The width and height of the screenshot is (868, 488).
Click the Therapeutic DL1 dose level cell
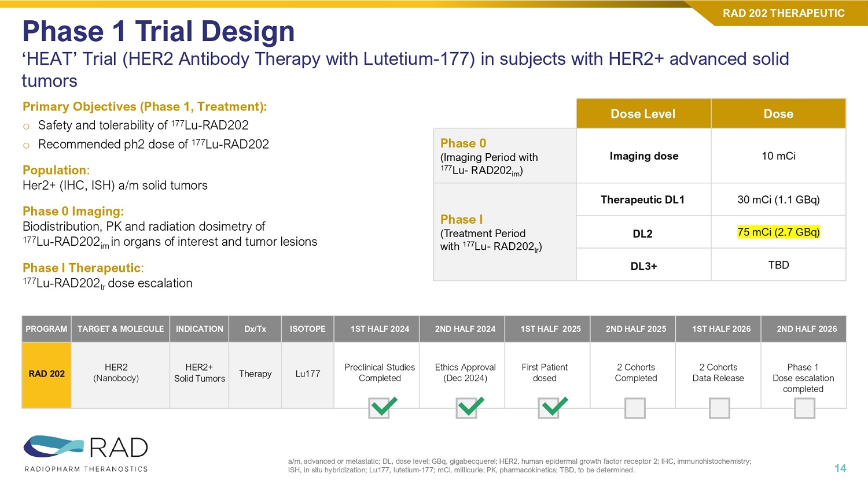coord(642,200)
